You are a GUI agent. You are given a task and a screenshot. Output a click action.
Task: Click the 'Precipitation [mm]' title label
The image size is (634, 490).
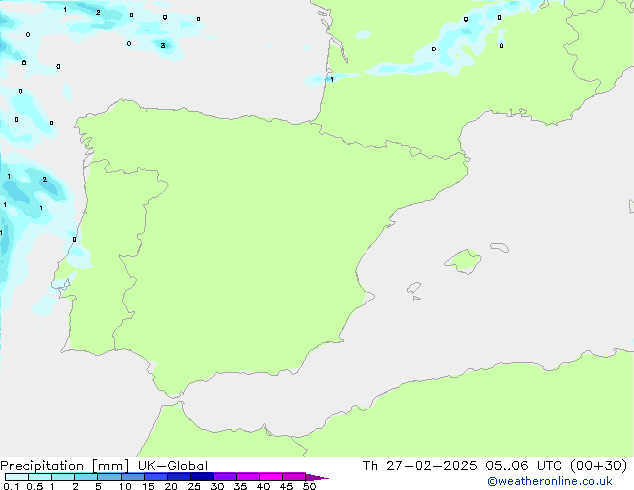[64, 466]
